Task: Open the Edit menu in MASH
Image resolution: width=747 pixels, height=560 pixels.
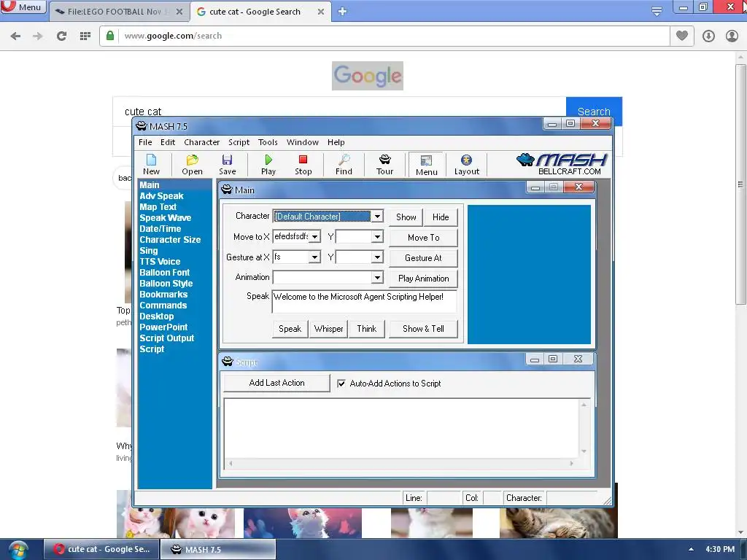Action: click(x=168, y=142)
